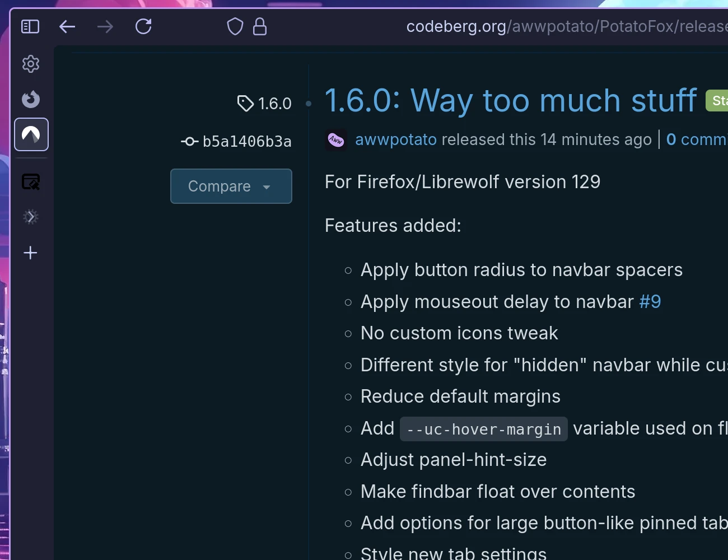The width and height of the screenshot is (728, 560).
Task: Expand the Compare button's arrow chevron
Action: pos(267,187)
